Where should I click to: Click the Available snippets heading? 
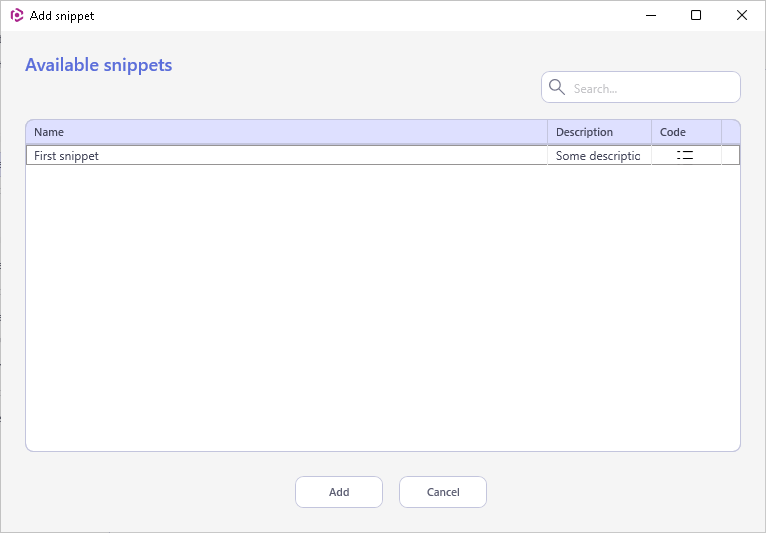(x=99, y=65)
